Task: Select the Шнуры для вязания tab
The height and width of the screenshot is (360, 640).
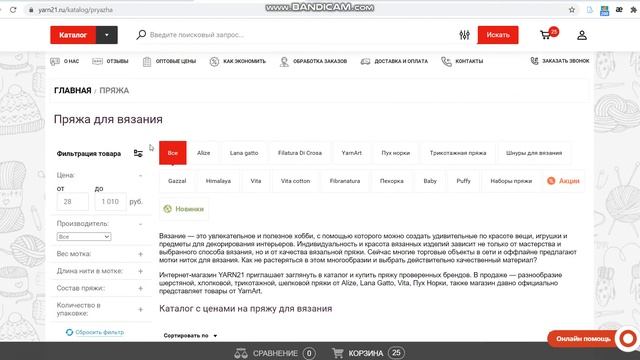Action: point(534,153)
